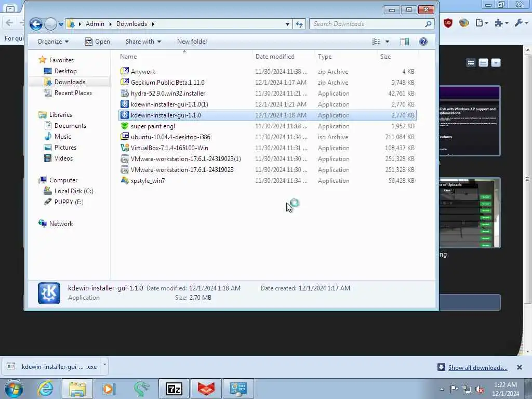Click the Explorer Forward arrow button
Screen dimensions: 532x399
click(50, 24)
